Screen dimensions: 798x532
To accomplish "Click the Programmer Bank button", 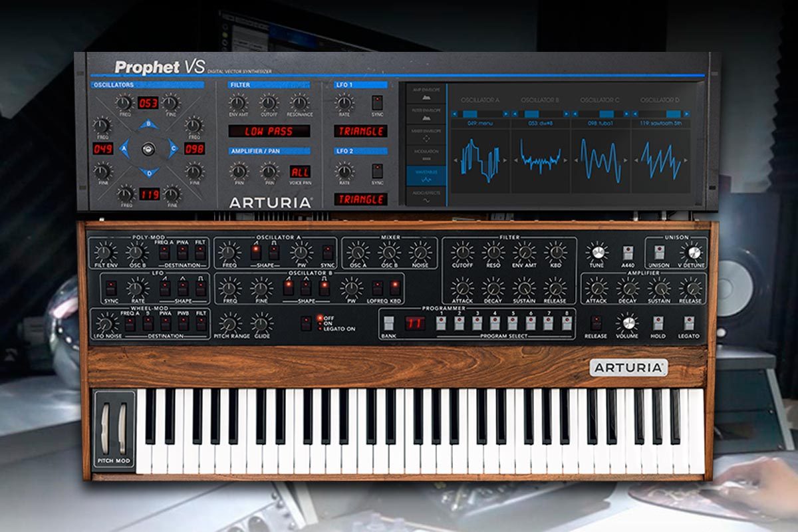I will [388, 323].
